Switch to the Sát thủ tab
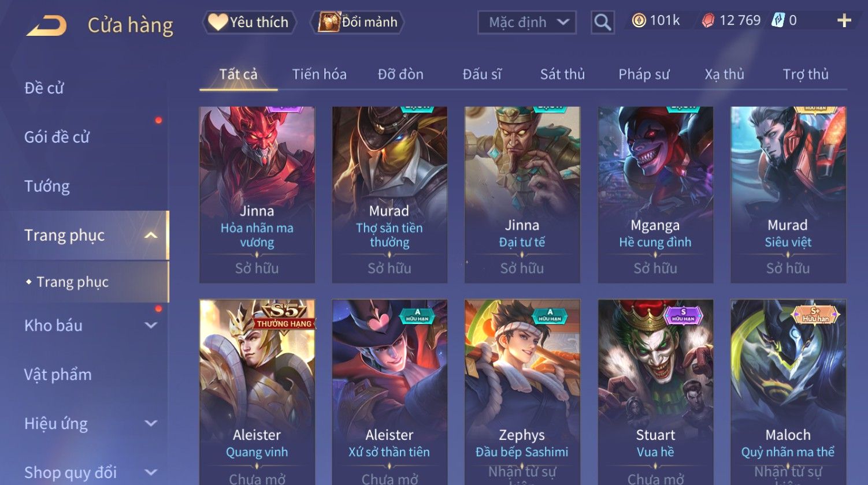868x485 pixels. [x=562, y=74]
